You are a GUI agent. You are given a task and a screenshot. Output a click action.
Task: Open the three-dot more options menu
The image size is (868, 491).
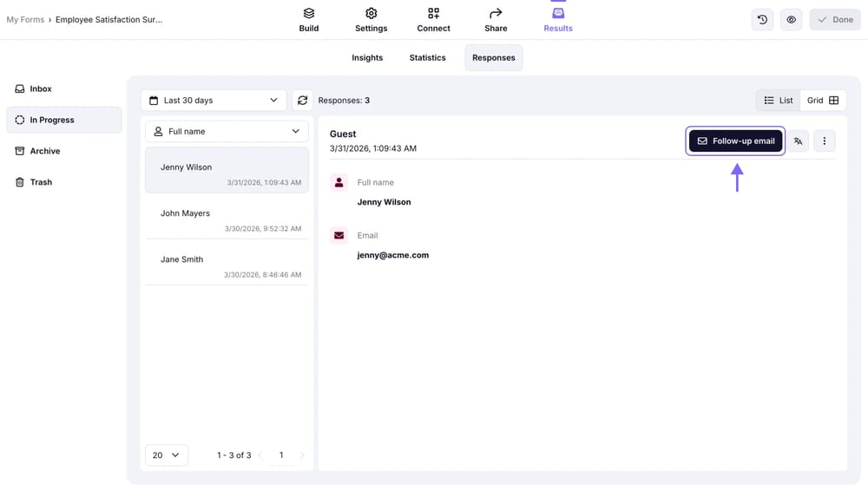pos(824,141)
